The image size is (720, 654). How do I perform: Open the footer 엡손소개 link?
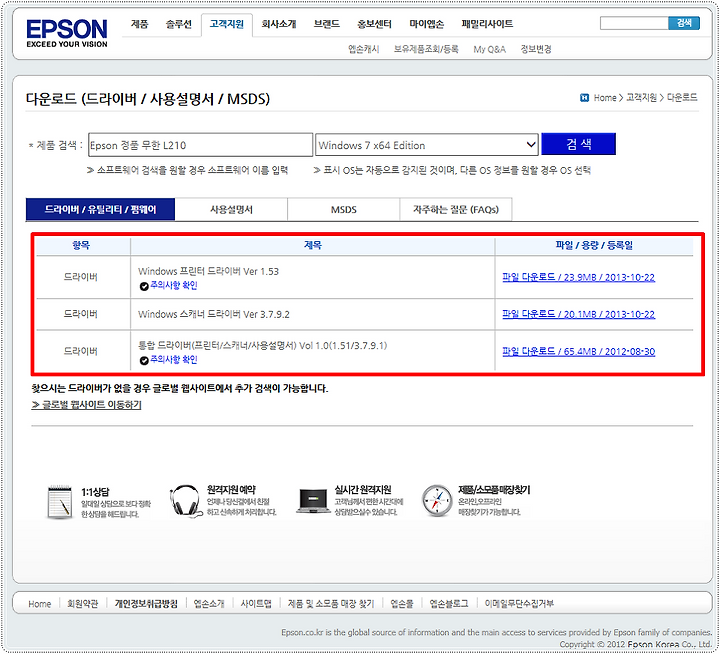(x=209, y=604)
